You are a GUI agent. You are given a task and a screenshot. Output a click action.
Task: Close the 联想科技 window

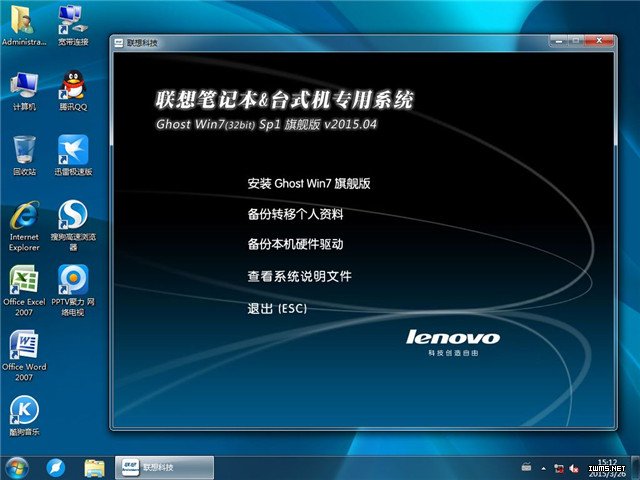[599, 40]
